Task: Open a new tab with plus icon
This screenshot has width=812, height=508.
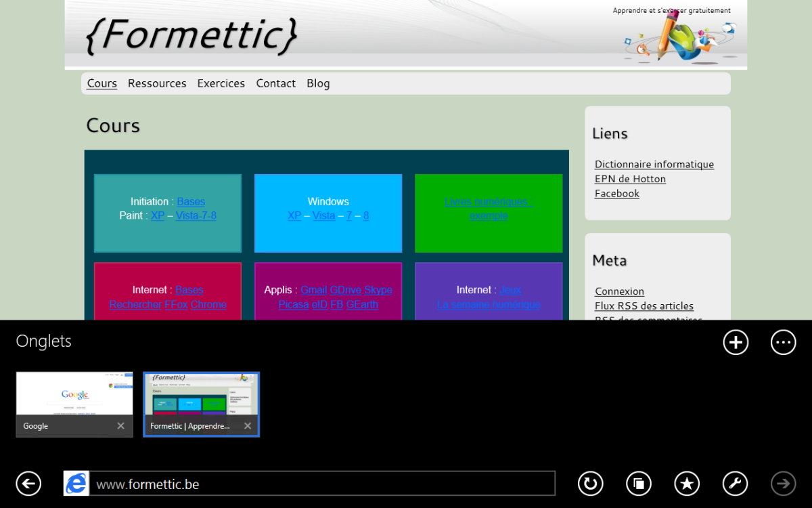Action: (736, 343)
